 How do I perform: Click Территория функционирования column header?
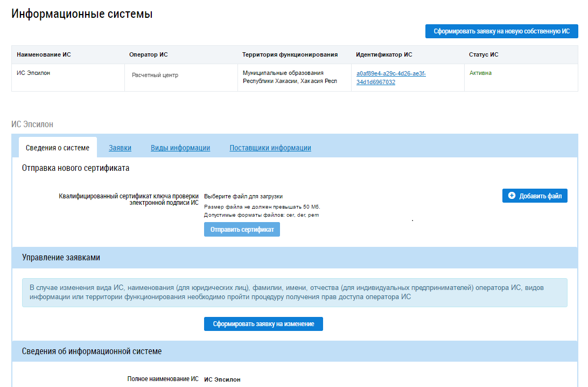point(290,54)
